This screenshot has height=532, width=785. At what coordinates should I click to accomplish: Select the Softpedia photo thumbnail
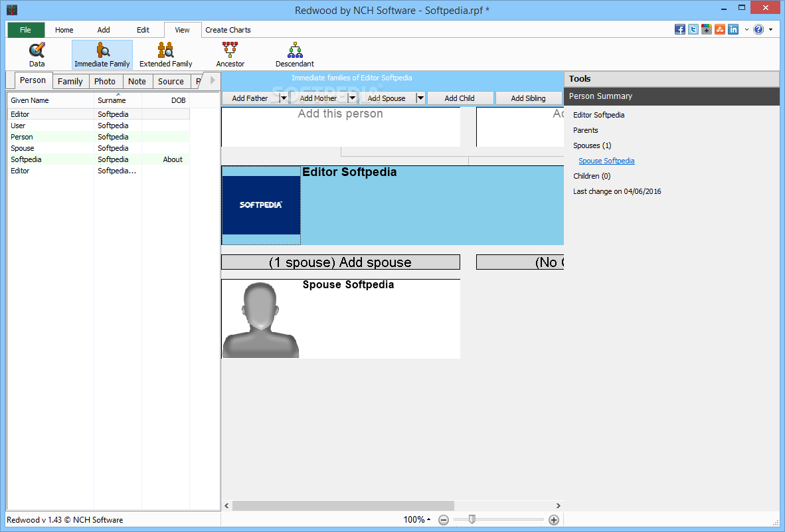[x=261, y=205]
